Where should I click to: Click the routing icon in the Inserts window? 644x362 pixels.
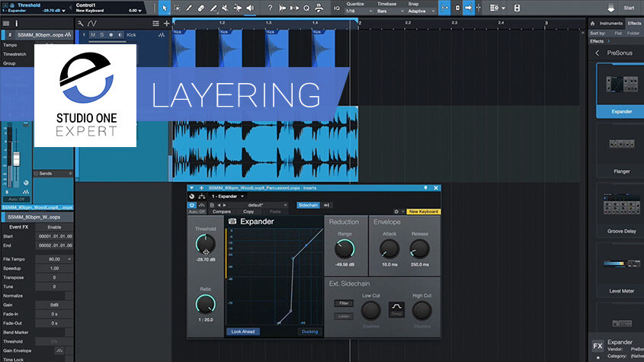tap(202, 197)
